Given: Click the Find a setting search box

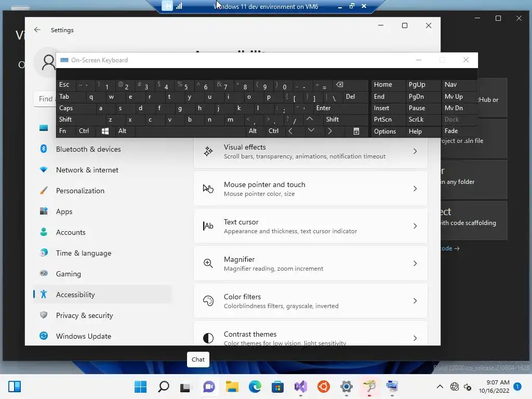Looking at the screenshot, I should click(x=45, y=99).
